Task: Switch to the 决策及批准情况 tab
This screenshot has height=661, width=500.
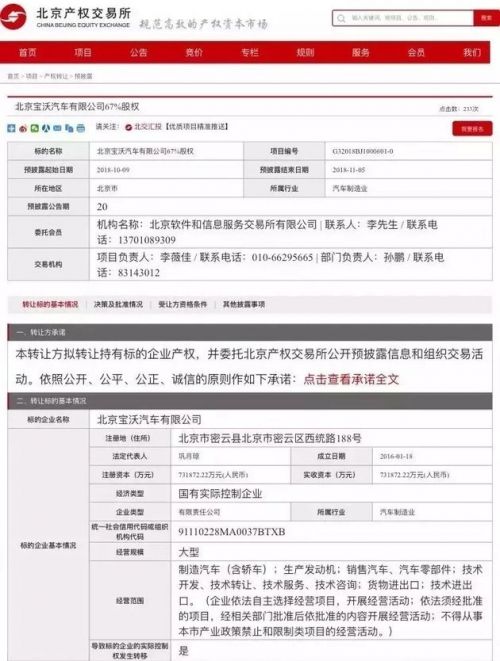Action: point(118,304)
